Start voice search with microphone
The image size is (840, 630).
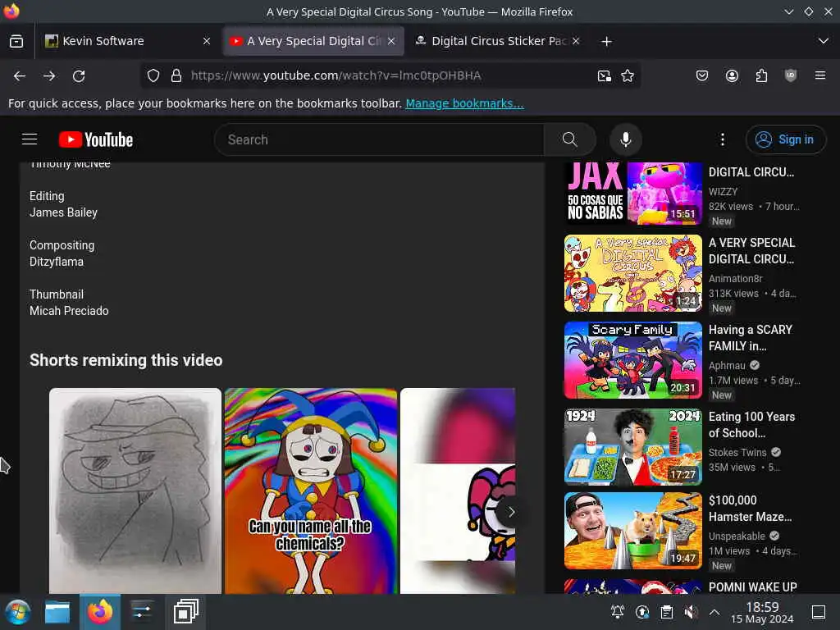pos(625,139)
